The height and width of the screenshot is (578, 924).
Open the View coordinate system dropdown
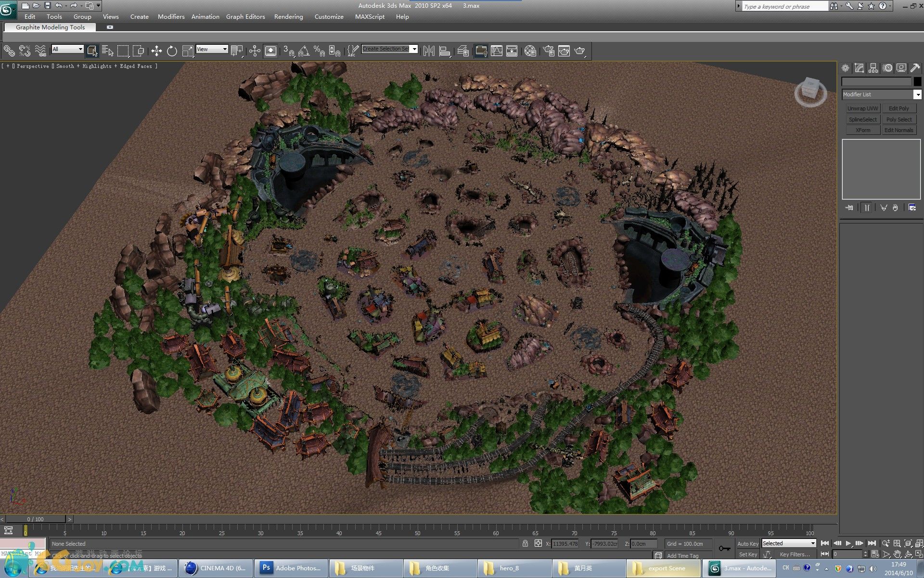[x=212, y=49]
